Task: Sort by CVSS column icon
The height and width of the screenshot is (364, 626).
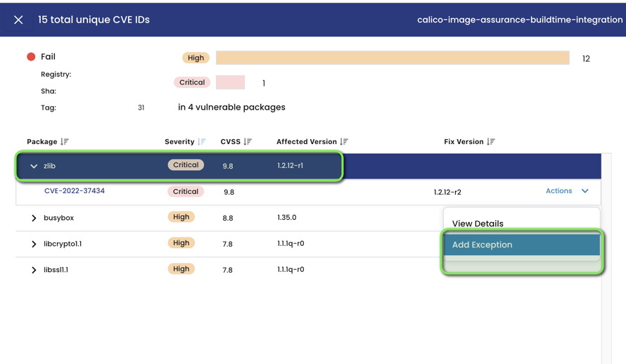Action: (x=248, y=142)
